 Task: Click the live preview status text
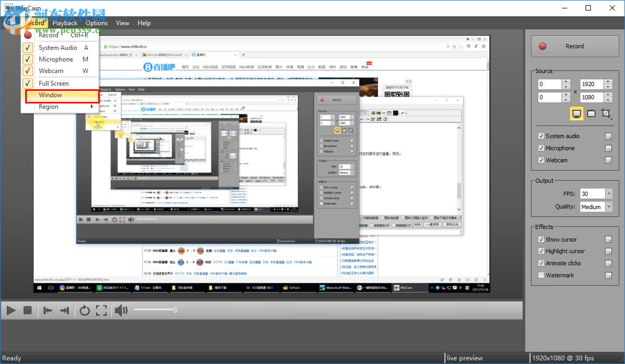465,358
